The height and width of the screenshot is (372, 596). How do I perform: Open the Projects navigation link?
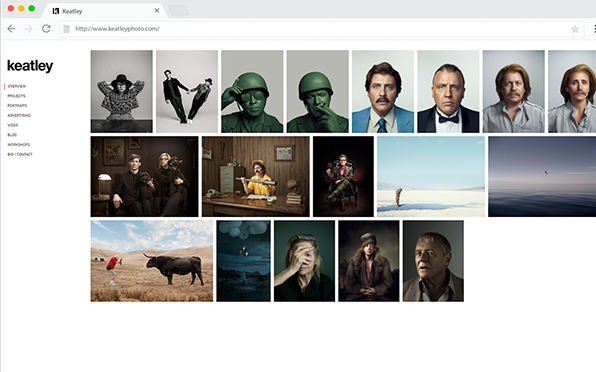16,96
